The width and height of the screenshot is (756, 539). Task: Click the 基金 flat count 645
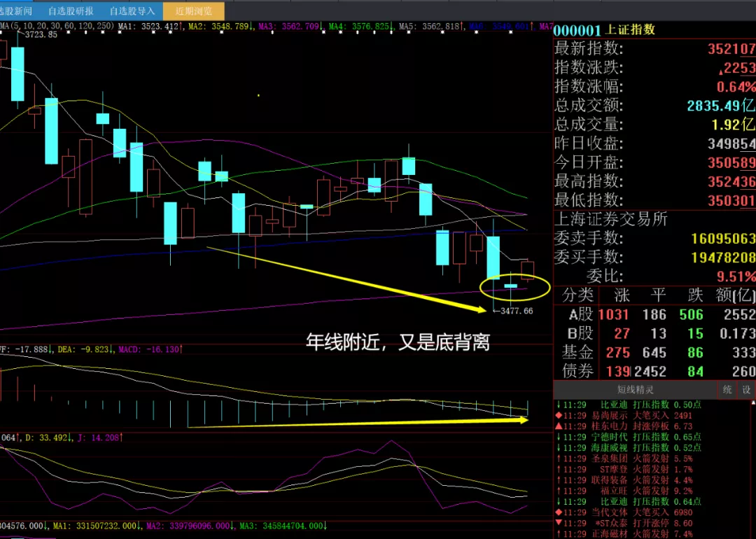pyautogui.click(x=654, y=353)
